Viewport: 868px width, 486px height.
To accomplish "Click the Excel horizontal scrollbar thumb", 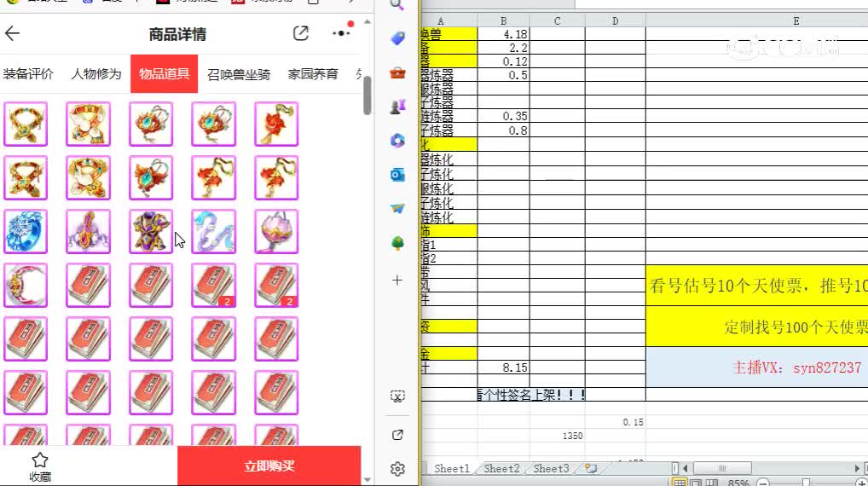I will click(722, 468).
